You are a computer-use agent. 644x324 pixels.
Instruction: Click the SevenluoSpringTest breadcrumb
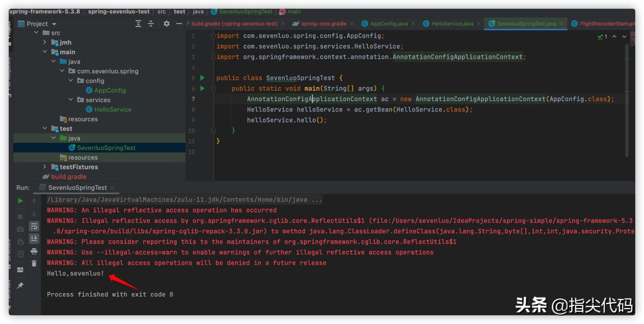coord(241,12)
